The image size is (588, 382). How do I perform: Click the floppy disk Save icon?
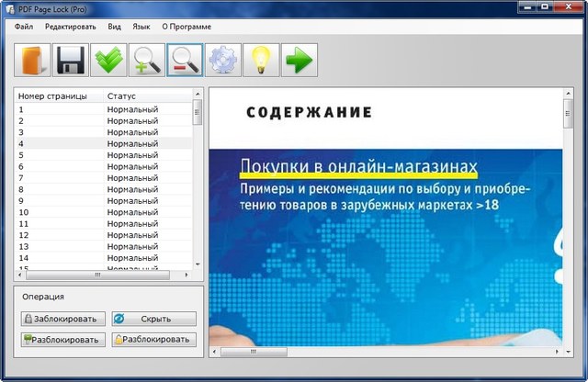click(71, 61)
